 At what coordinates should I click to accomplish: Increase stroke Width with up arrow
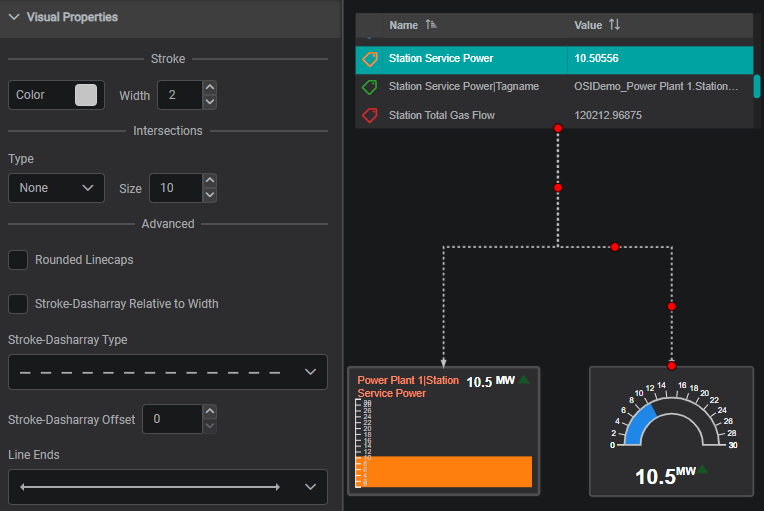point(210,88)
